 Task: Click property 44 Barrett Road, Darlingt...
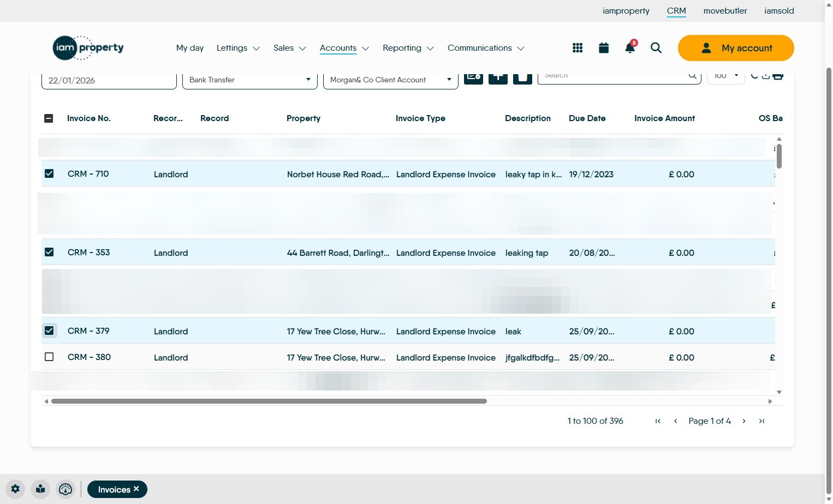(338, 253)
